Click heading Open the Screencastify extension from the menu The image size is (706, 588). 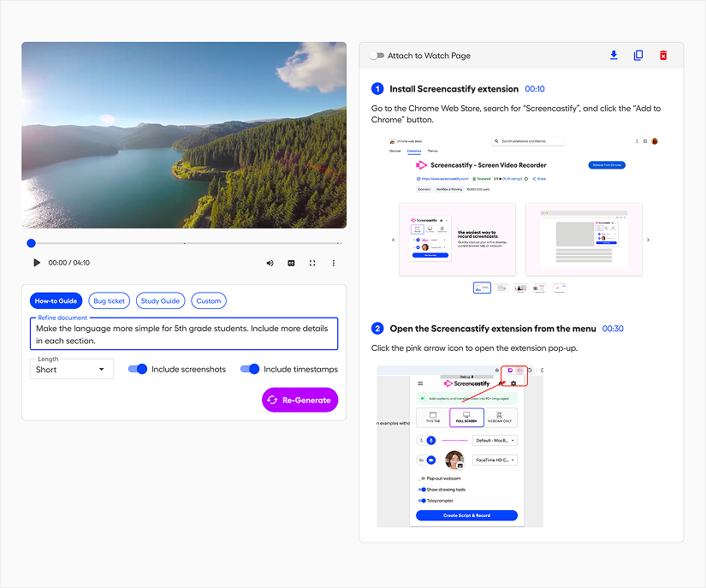click(x=493, y=329)
